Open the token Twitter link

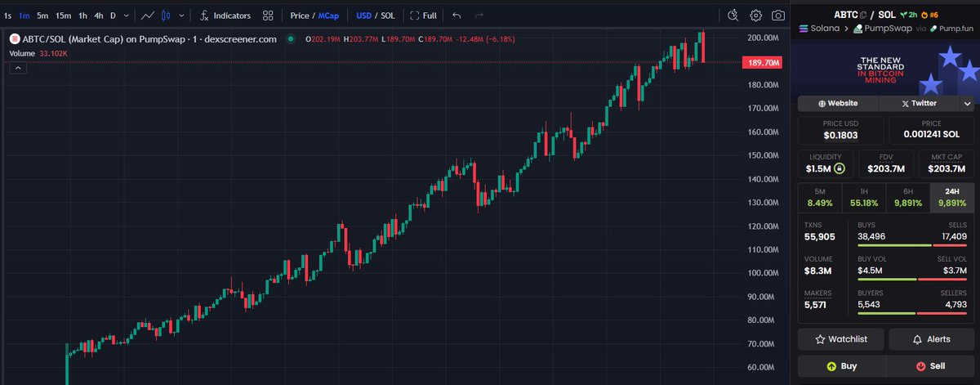pyautogui.click(x=919, y=103)
